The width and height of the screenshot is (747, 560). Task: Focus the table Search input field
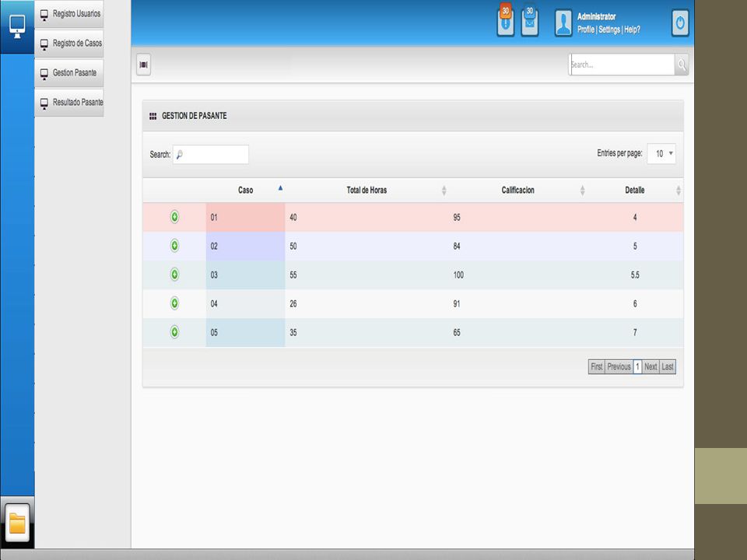tap(211, 154)
